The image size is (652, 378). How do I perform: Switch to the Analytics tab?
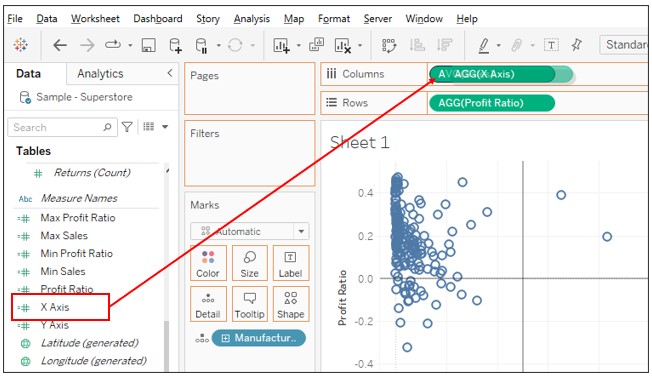pos(100,74)
